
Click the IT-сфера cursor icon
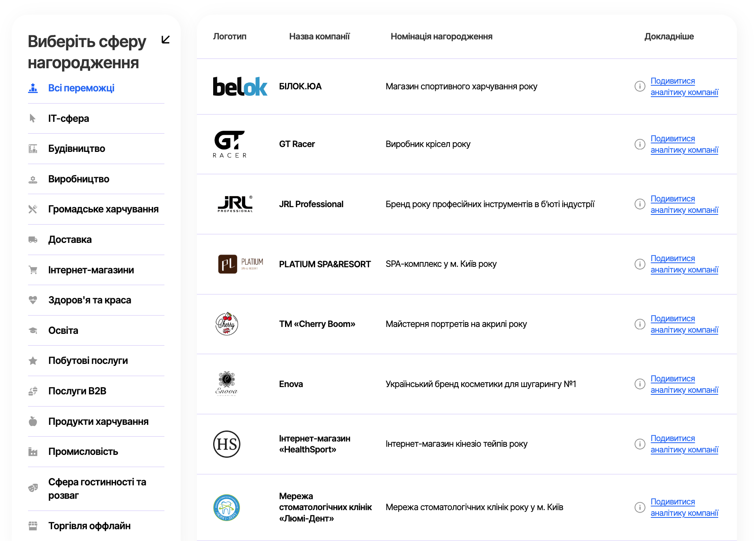click(33, 118)
